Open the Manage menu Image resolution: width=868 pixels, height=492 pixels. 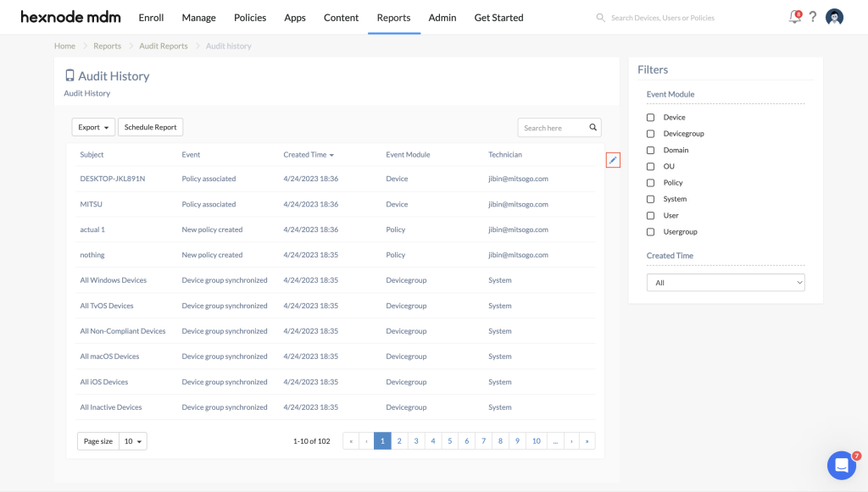(198, 17)
